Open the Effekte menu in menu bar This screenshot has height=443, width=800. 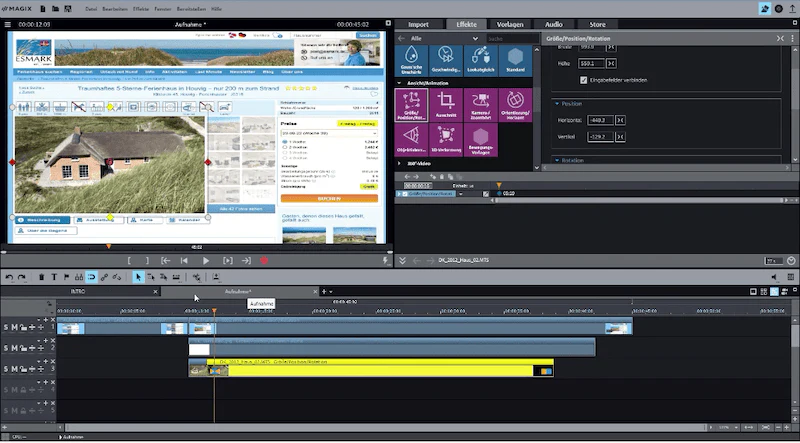pos(141,9)
